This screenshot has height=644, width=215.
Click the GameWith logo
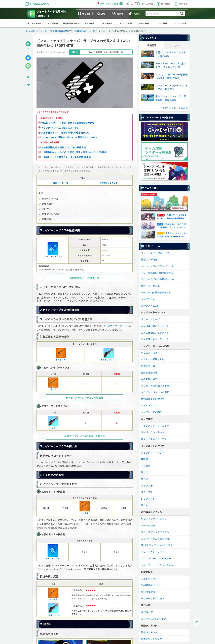tap(37, 4)
